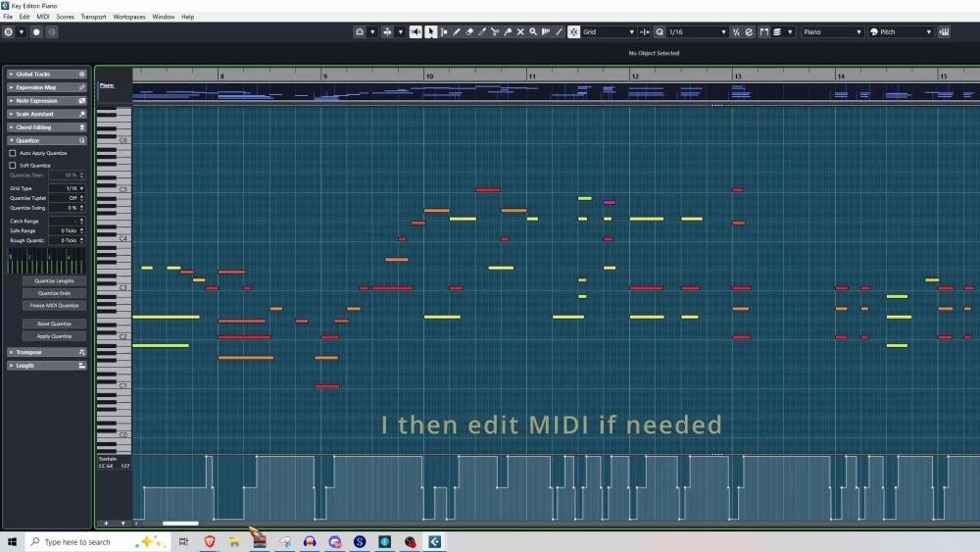The width and height of the screenshot is (980, 552).
Task: Open the Scores menu
Action: click(x=65, y=17)
